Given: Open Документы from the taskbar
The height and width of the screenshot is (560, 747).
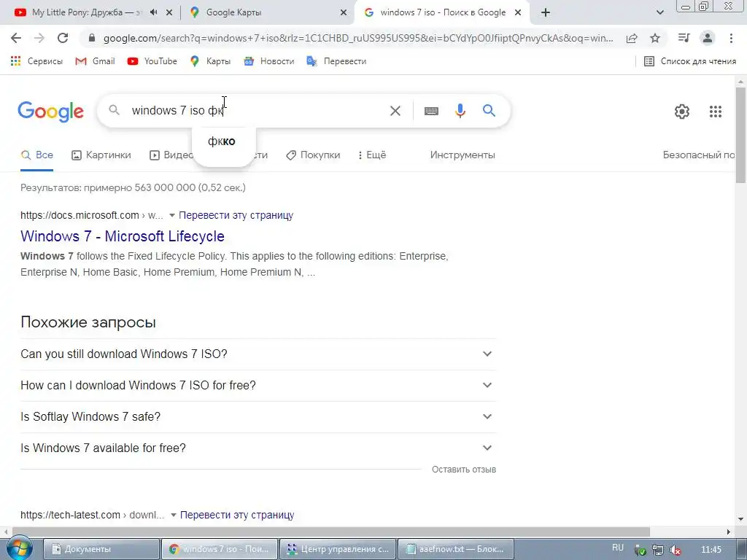Looking at the screenshot, I should (x=101, y=549).
